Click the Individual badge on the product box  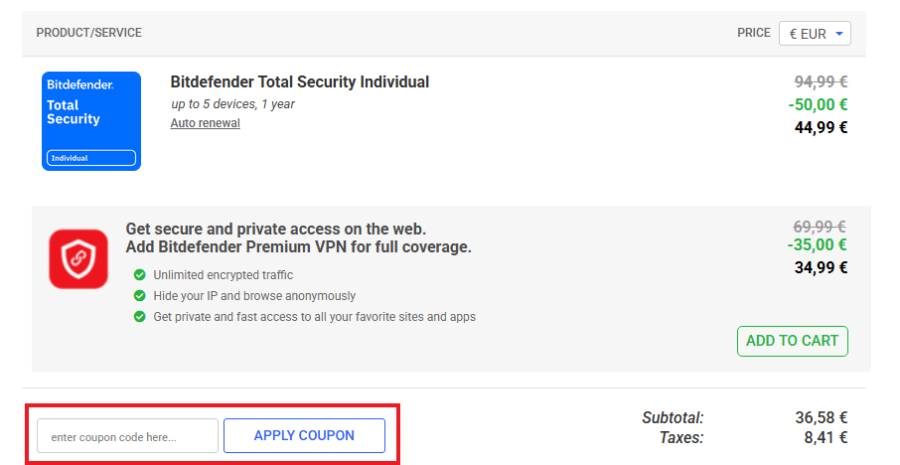91,158
